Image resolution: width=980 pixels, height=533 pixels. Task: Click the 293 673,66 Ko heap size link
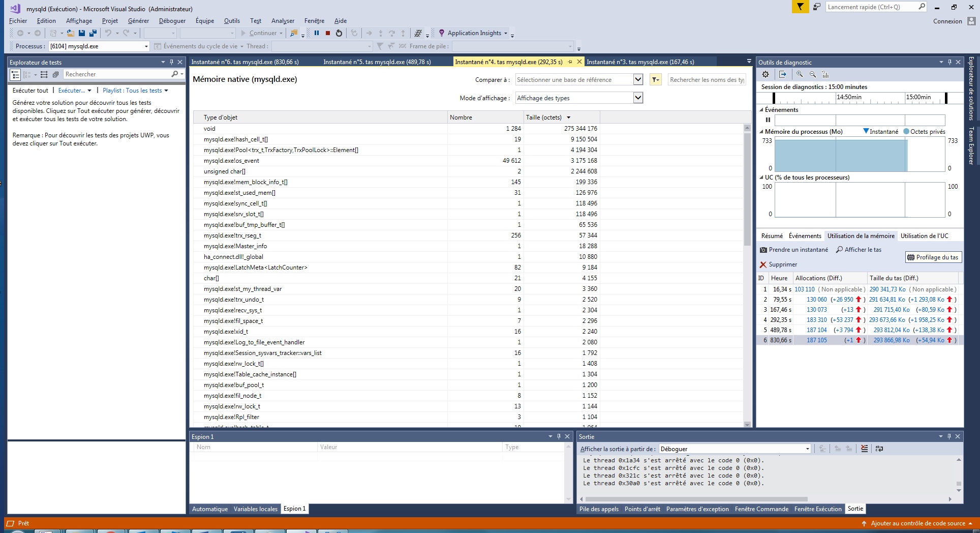click(x=887, y=320)
